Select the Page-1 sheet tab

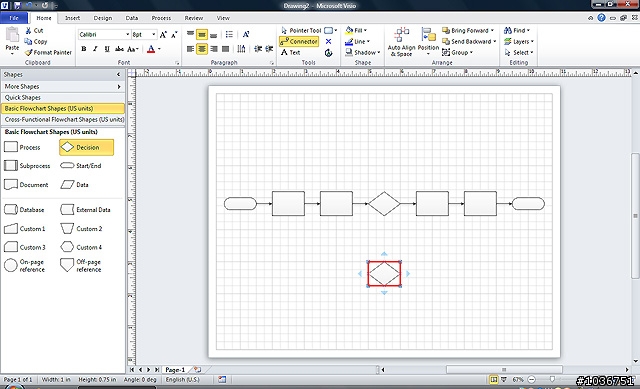click(175, 370)
